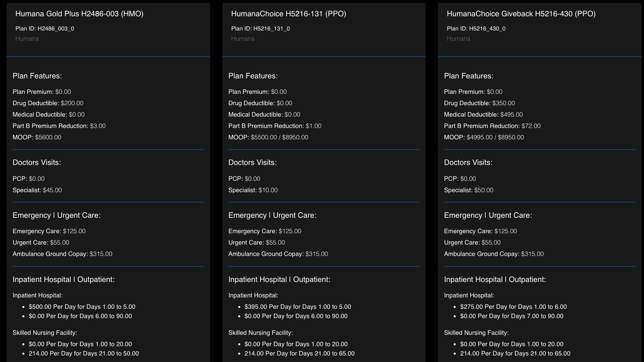Screen dimensions: 644x362
Task: Click Emergency Care $125.00 in Giveback PPO card
Action: [480, 231]
